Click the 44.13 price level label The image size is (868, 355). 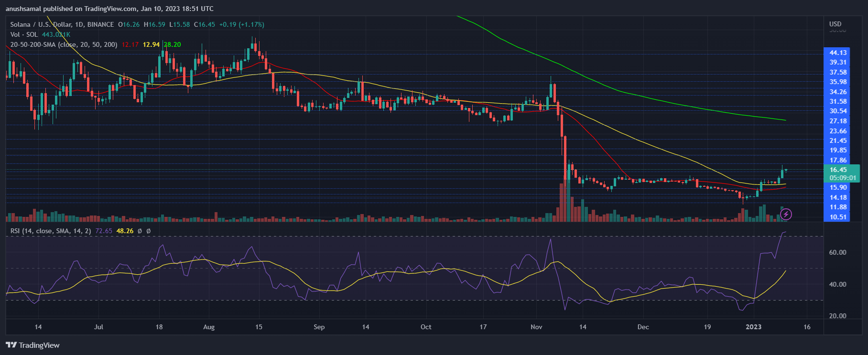[x=838, y=53]
